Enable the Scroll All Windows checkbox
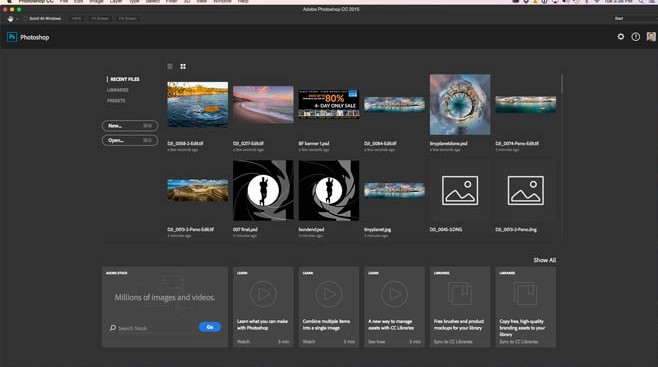Image resolution: width=658 pixels, height=367 pixels. pyautogui.click(x=26, y=18)
